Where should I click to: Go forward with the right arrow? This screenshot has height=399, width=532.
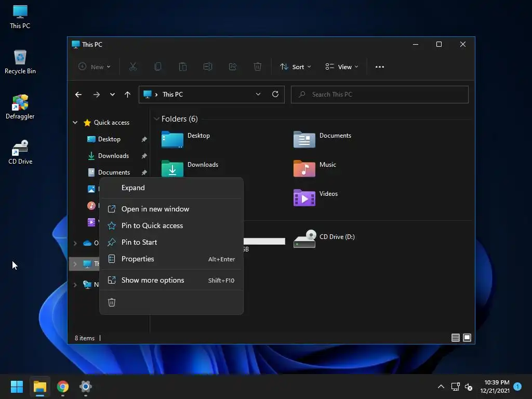coord(96,95)
